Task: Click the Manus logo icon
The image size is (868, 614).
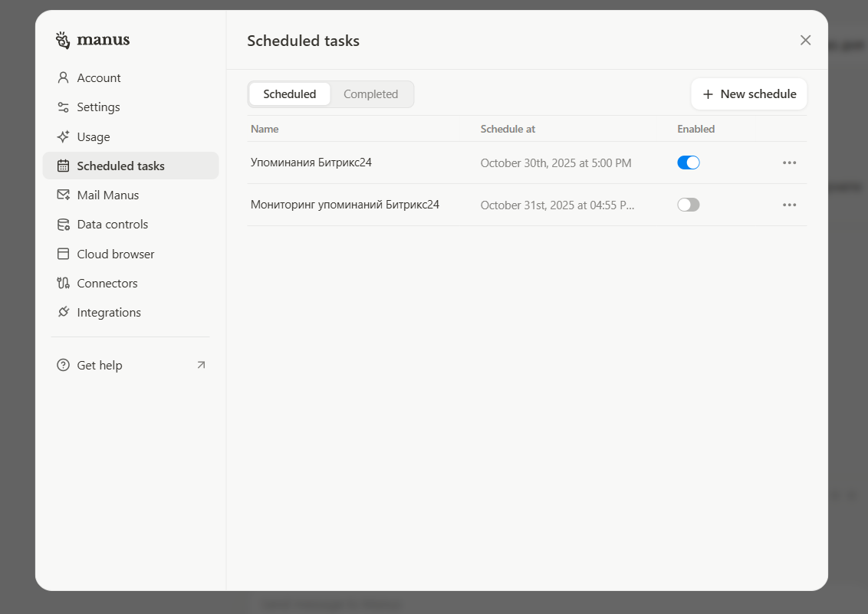Action: coord(63,40)
